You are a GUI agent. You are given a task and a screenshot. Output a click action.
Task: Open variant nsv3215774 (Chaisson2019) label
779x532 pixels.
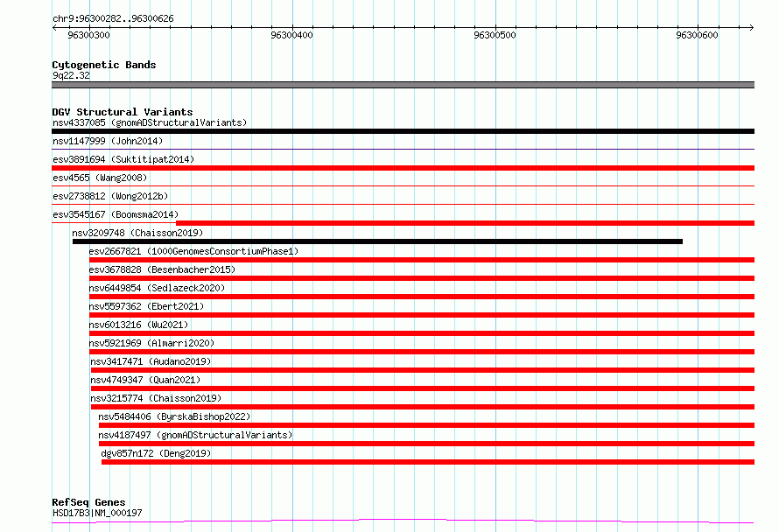click(x=156, y=398)
